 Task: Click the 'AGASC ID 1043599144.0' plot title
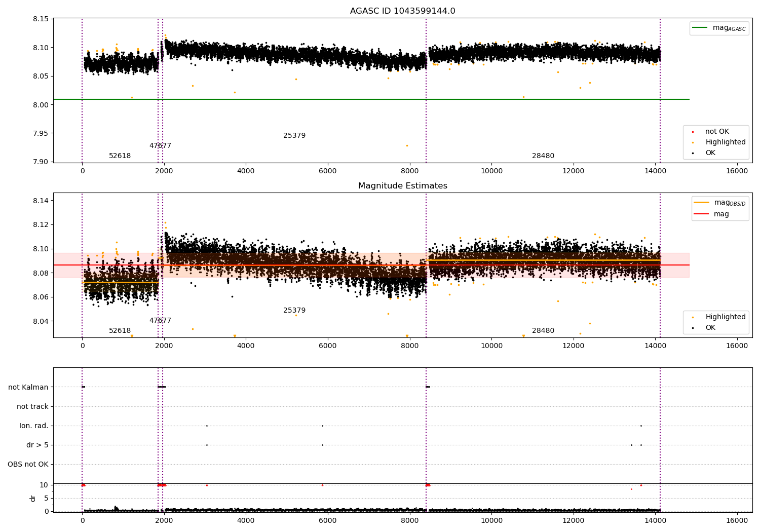pos(402,11)
